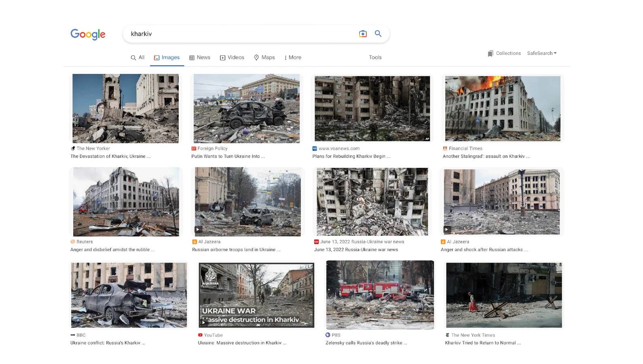The height and width of the screenshot is (364, 643).
Task: Switch to the Videos tab
Action: (232, 57)
